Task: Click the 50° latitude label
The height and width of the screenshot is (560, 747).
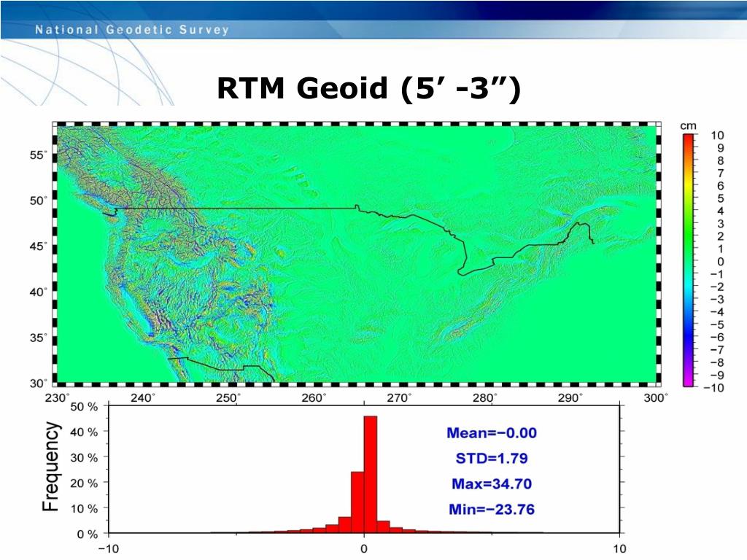Action: pyautogui.click(x=39, y=201)
